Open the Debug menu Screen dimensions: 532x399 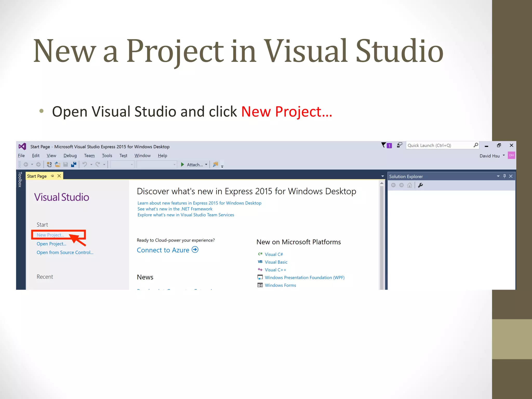pos(70,156)
